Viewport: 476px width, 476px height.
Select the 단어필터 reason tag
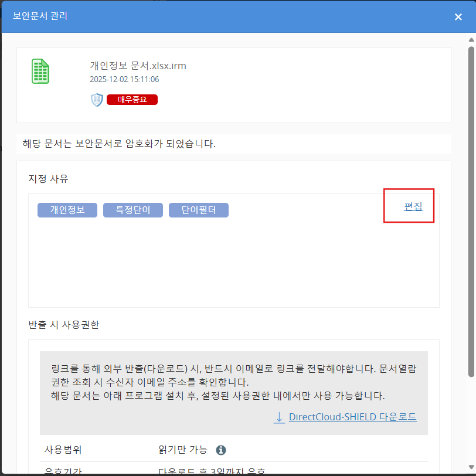tap(198, 210)
